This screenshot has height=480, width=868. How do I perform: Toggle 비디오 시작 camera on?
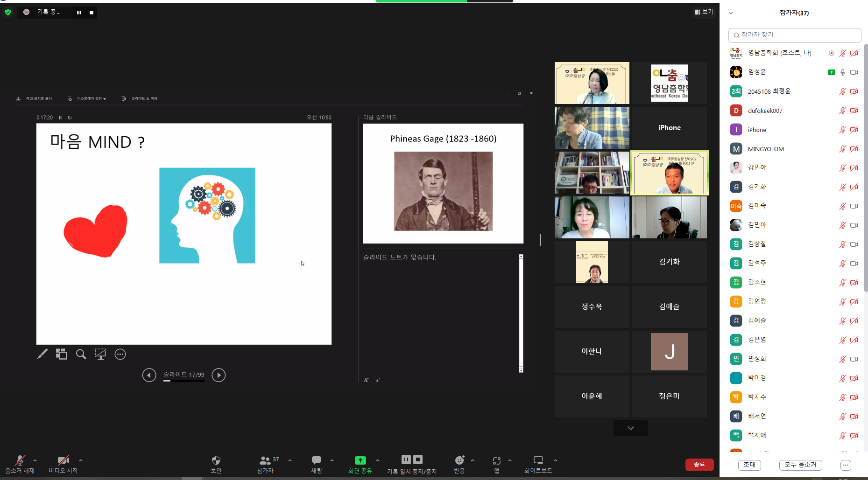[63, 460]
